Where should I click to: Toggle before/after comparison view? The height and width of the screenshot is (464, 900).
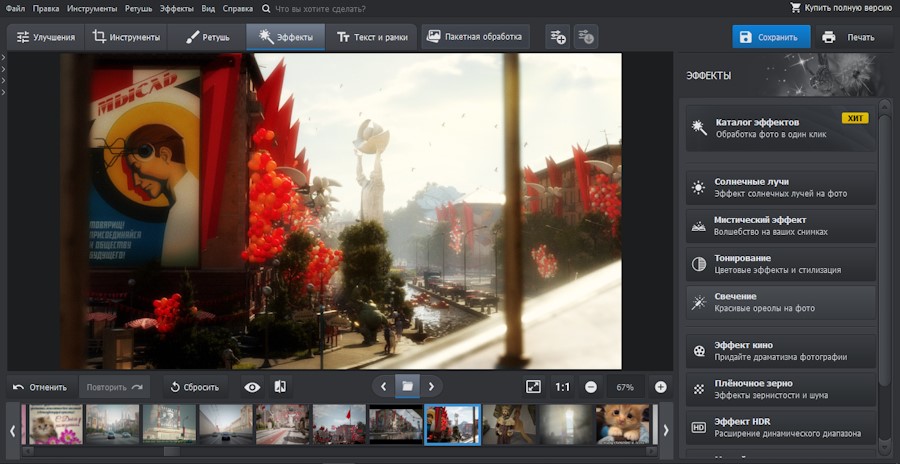[281, 387]
